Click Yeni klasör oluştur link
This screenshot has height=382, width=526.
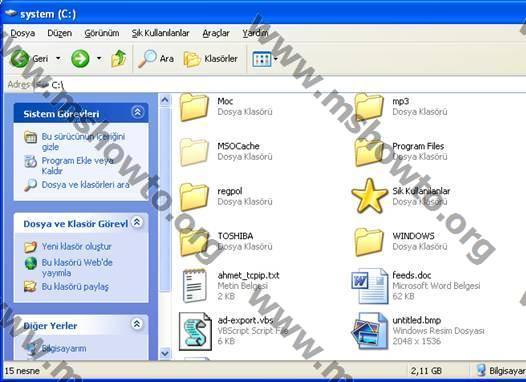[x=76, y=247]
